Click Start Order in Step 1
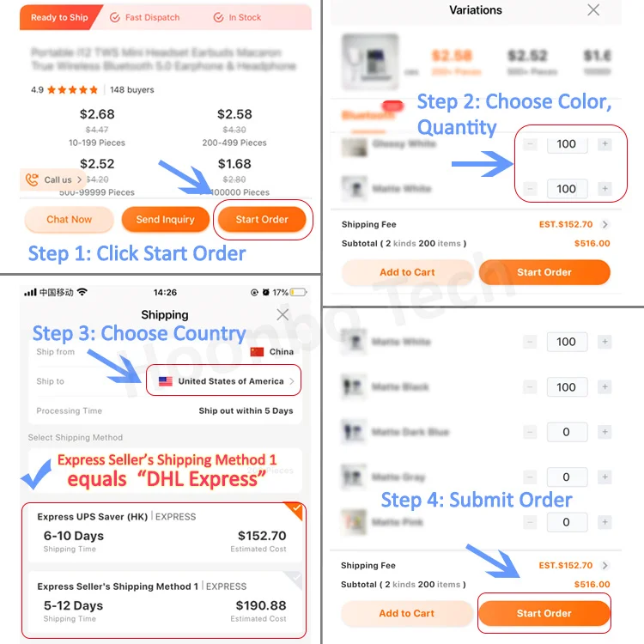 coord(262,219)
